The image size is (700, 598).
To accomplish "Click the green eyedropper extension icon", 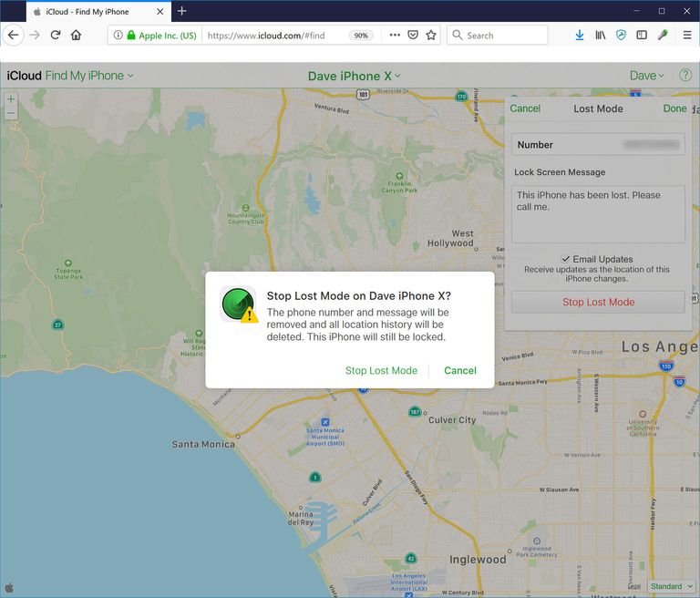I will point(663,35).
